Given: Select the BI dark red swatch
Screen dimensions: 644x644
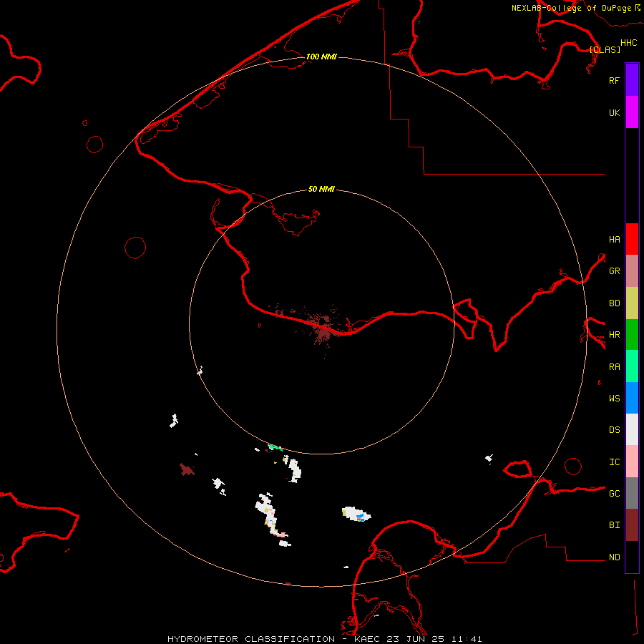Looking at the screenshot, I should tap(632, 525).
